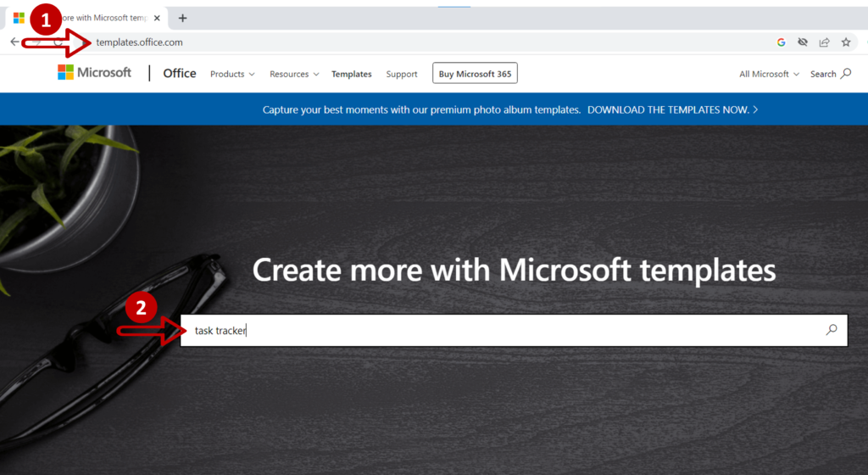The height and width of the screenshot is (475, 868).
Task: Click the magnifier in template search box
Action: tap(832, 330)
